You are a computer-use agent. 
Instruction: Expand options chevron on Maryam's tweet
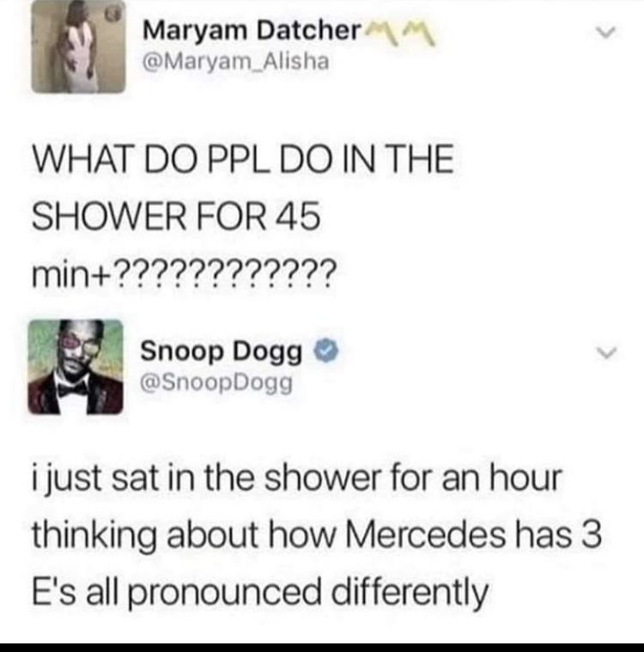click(605, 32)
